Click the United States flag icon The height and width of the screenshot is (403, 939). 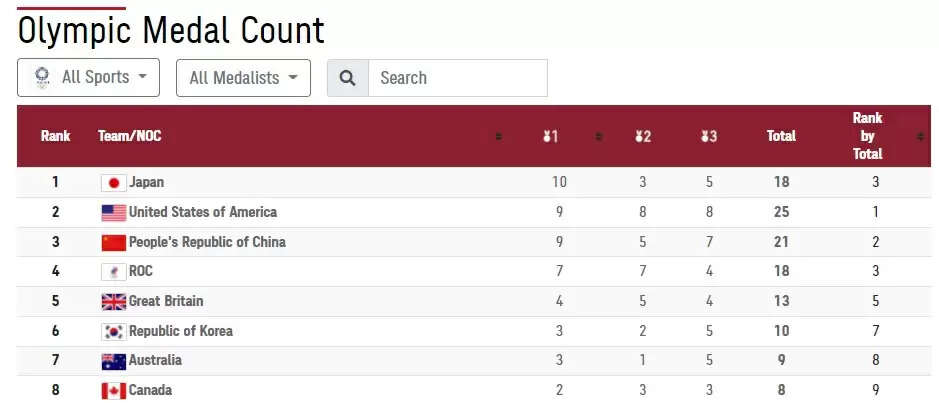[113, 212]
